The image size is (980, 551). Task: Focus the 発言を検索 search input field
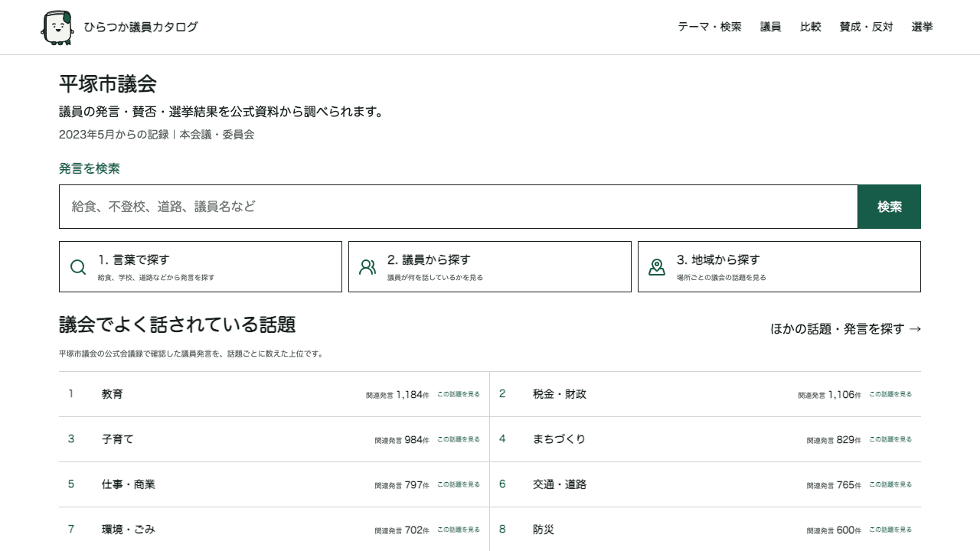click(x=459, y=207)
